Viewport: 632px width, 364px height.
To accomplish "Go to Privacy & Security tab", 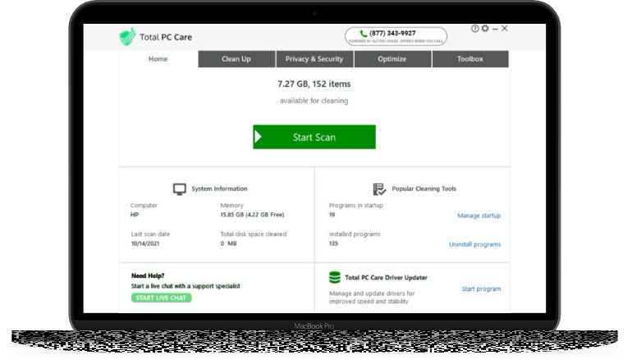I will tap(314, 59).
